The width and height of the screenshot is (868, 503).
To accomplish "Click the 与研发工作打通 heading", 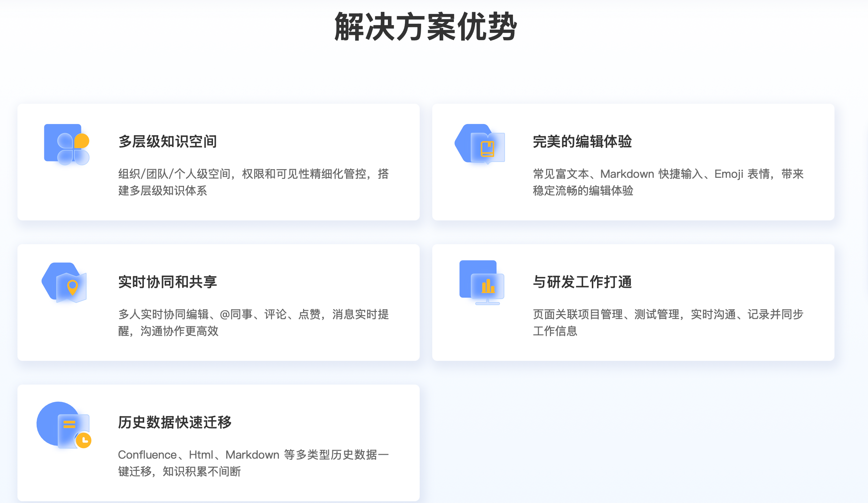I will (x=582, y=282).
